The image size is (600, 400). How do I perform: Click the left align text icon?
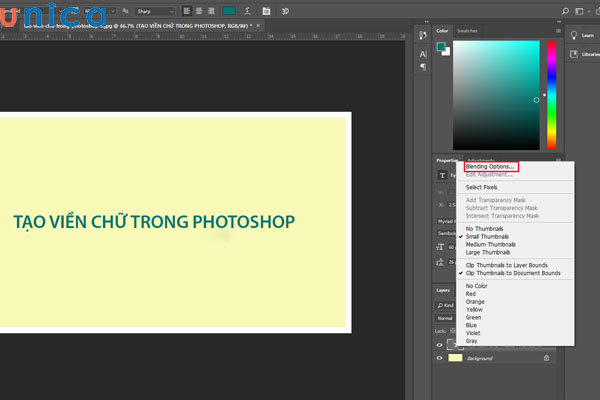pyautogui.click(x=187, y=11)
